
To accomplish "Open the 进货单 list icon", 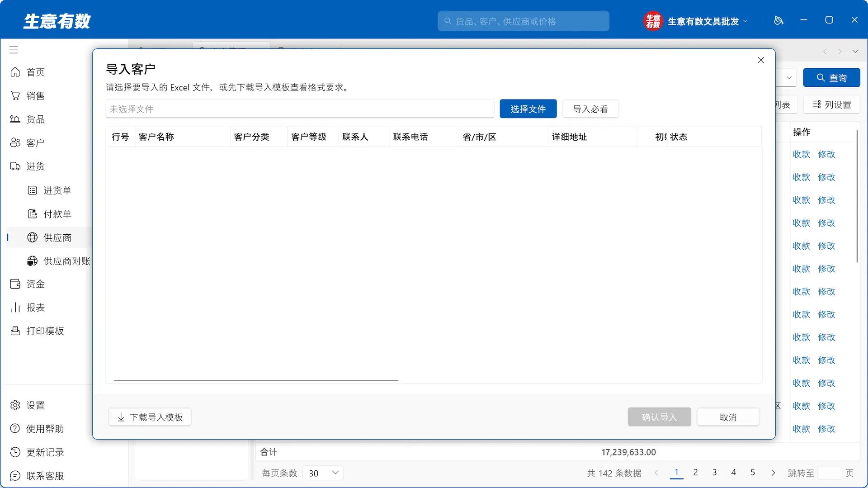I will click(x=33, y=190).
